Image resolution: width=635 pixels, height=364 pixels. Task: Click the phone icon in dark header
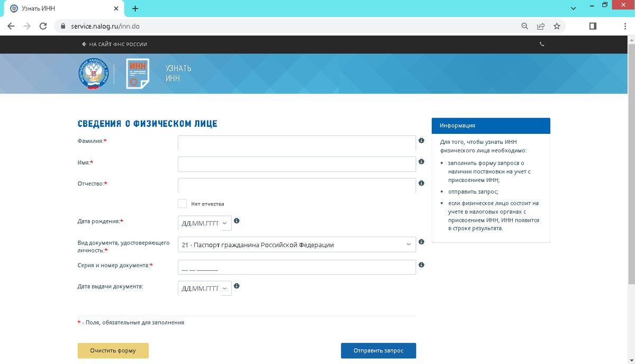pyautogui.click(x=542, y=44)
